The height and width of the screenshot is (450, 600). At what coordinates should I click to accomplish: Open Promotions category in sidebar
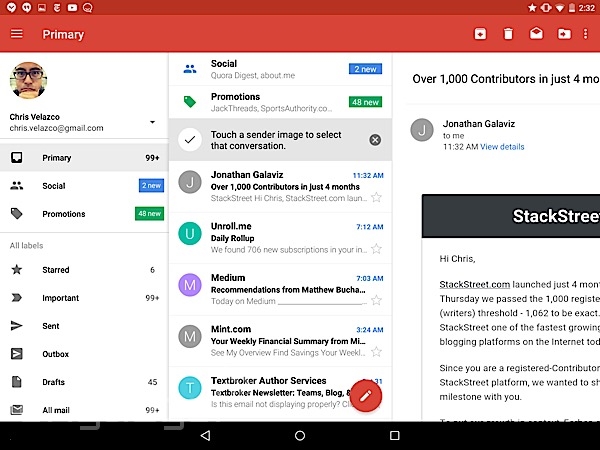coord(84,214)
